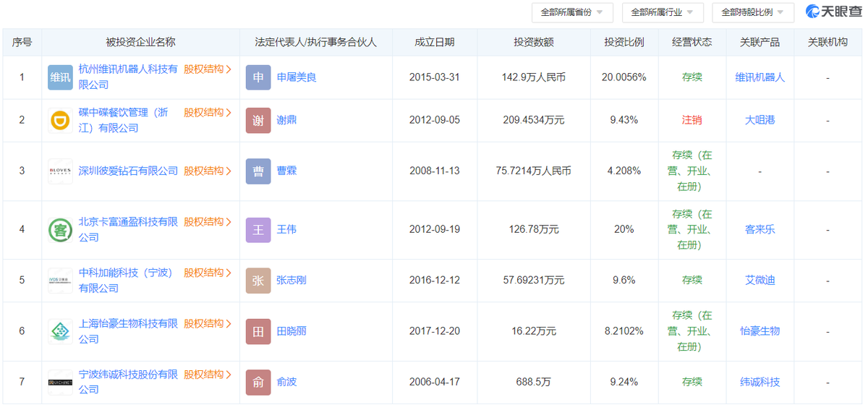This screenshot has width=868, height=410.
Task: Expand 股权结构 for 碟中碟餐饮管理
Action: coord(208,113)
